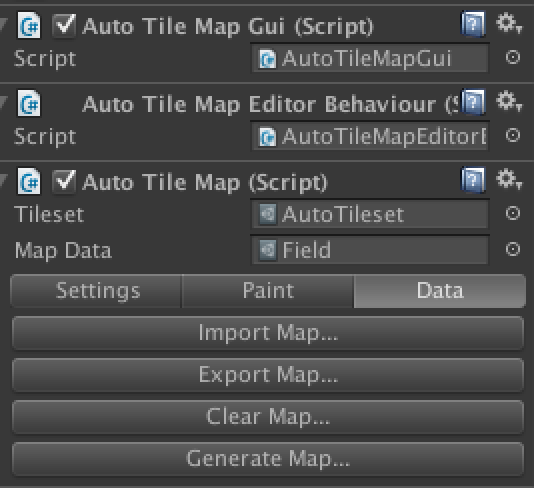The image size is (534, 488).
Task: Click object picker circle for Map Data field
Action: pyautogui.click(x=513, y=249)
